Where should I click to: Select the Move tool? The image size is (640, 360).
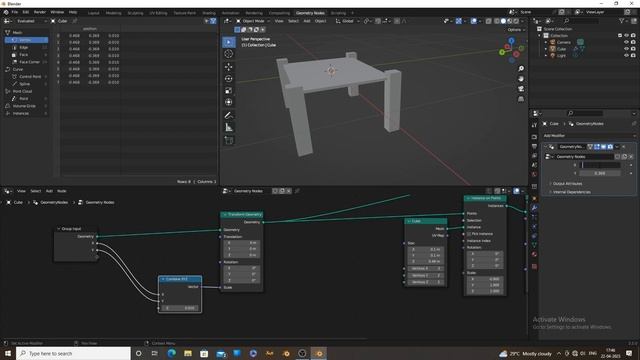click(x=229, y=67)
